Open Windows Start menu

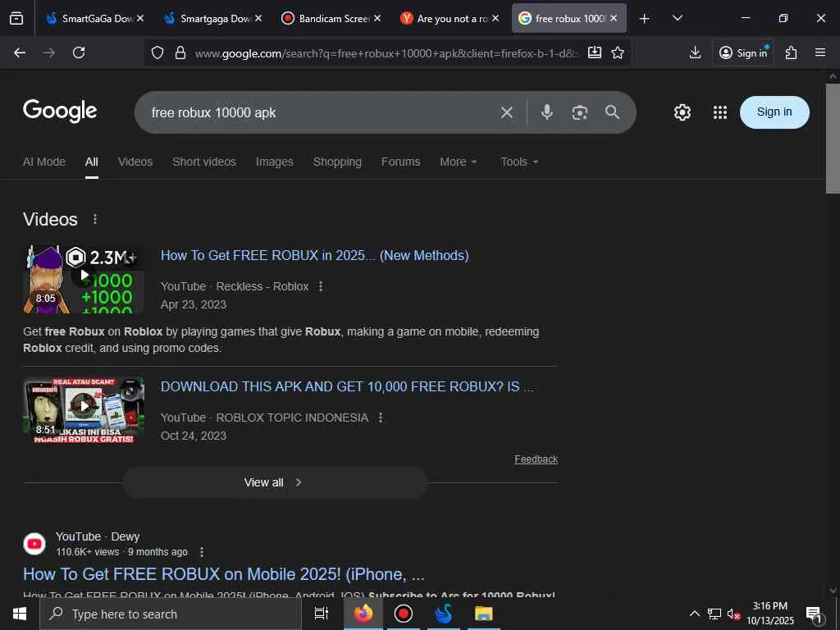point(20,614)
